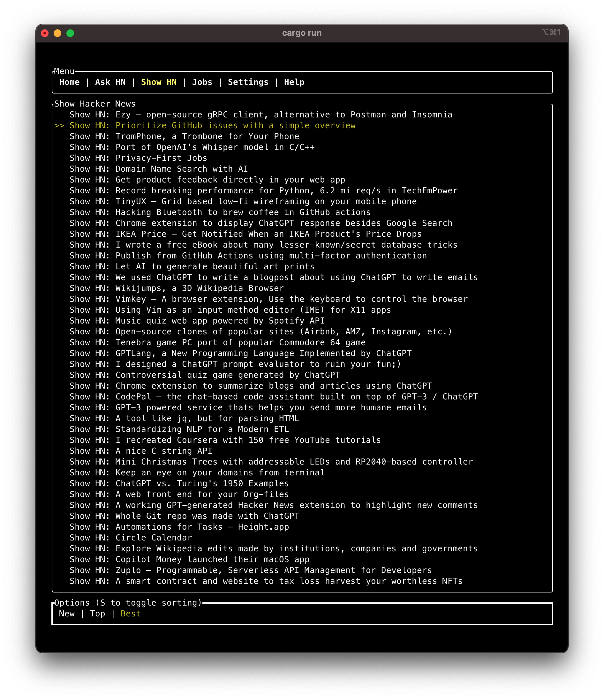This screenshot has height=700, width=604.
Task: Close the terminal window
Action: (x=45, y=33)
